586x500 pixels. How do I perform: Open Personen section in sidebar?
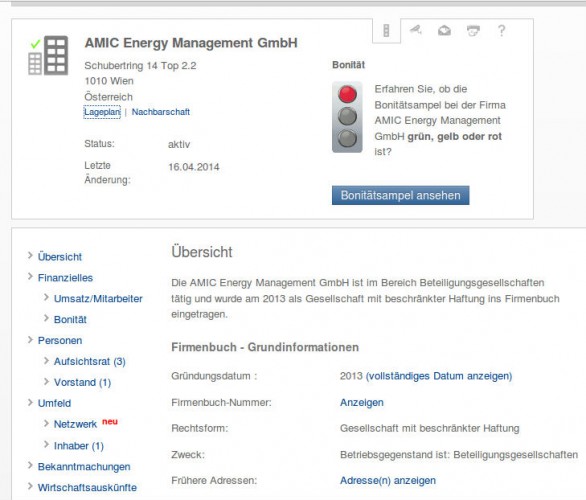[x=60, y=340]
